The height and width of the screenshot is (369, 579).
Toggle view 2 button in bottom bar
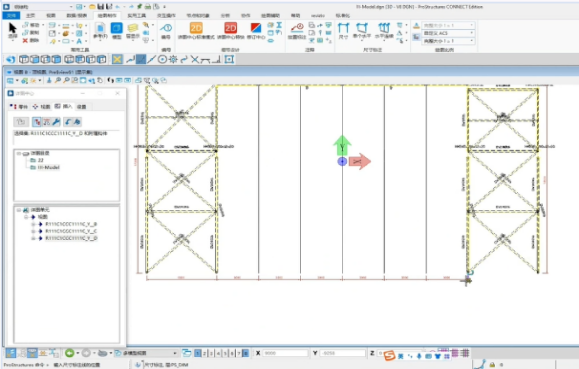tap(205, 353)
